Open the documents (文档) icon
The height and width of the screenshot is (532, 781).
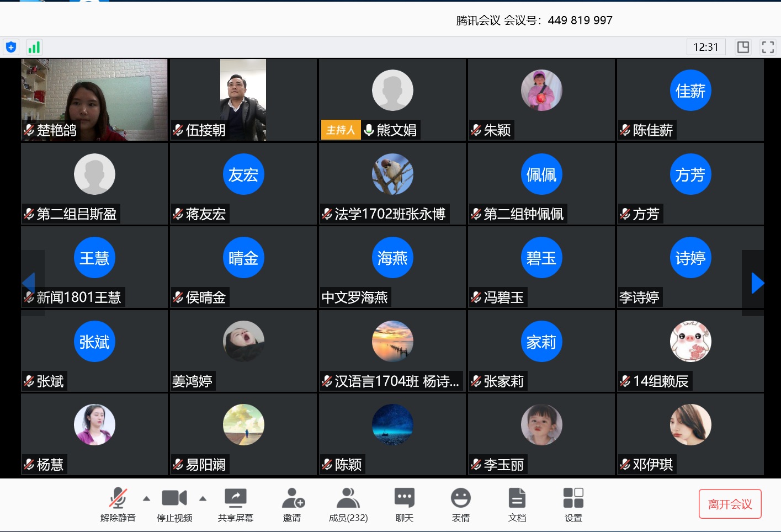click(517, 504)
